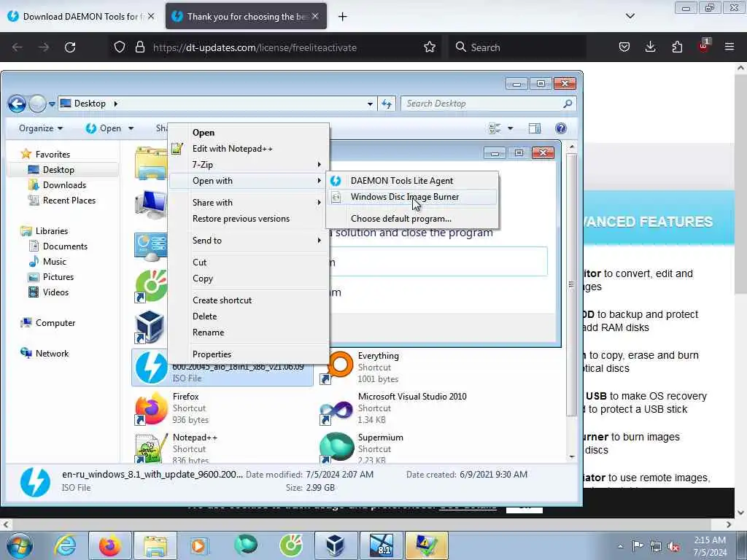Image resolution: width=747 pixels, height=560 pixels.
Task: Select the Notepad++ shortcut icon
Action: coord(151,448)
